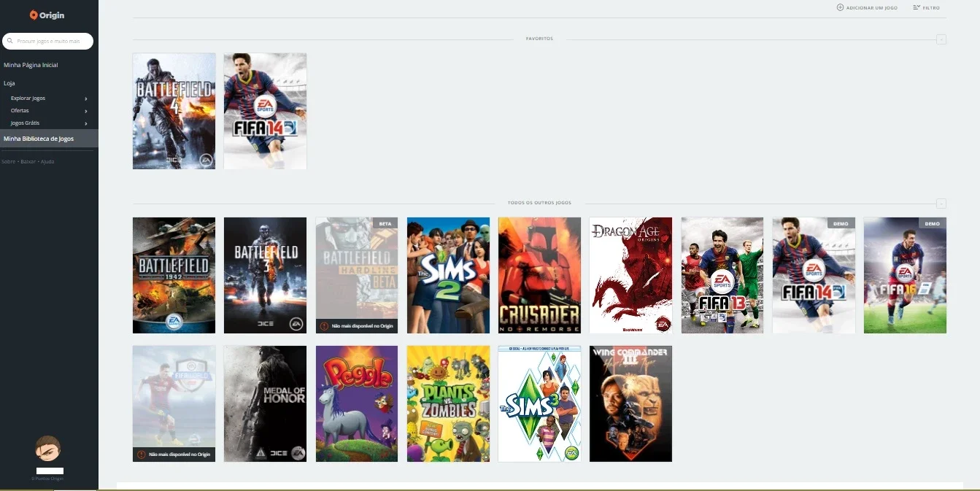Image resolution: width=980 pixels, height=491 pixels.
Task: Expand the Jogos Grátis submenu arrow
Action: click(86, 123)
